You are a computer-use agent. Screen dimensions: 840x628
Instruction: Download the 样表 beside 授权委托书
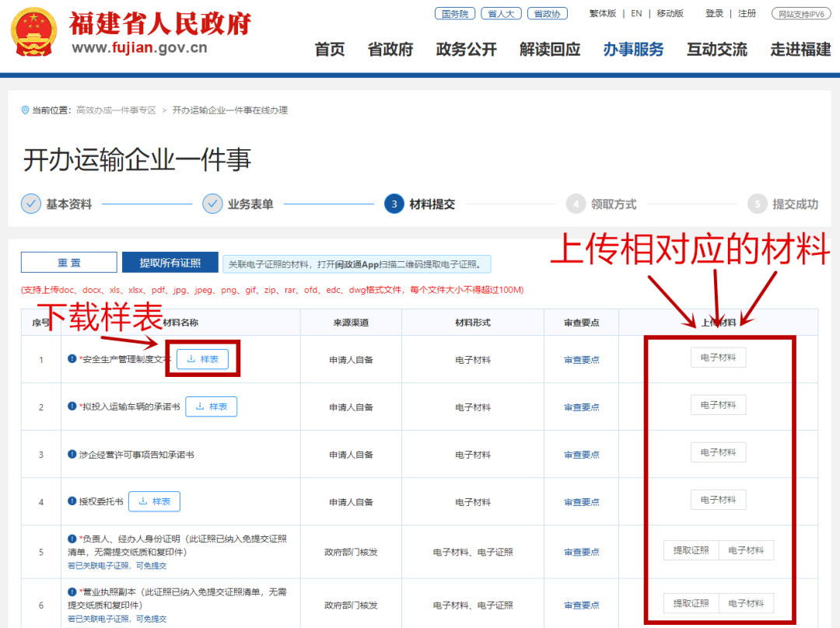(x=154, y=501)
